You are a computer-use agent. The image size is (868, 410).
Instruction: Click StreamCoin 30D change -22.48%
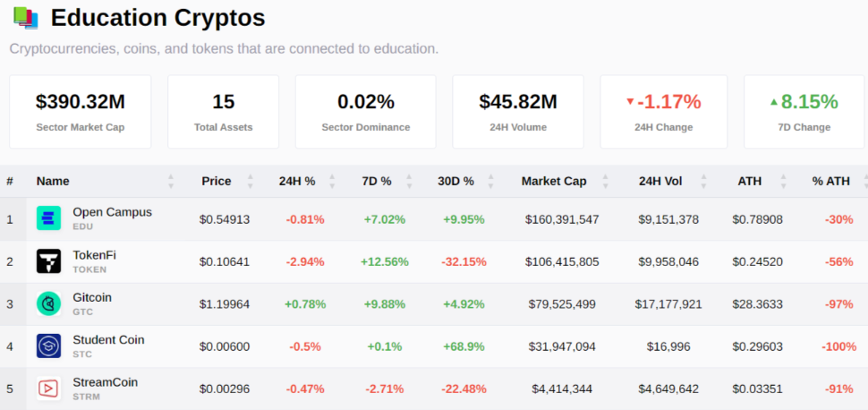coord(464,389)
